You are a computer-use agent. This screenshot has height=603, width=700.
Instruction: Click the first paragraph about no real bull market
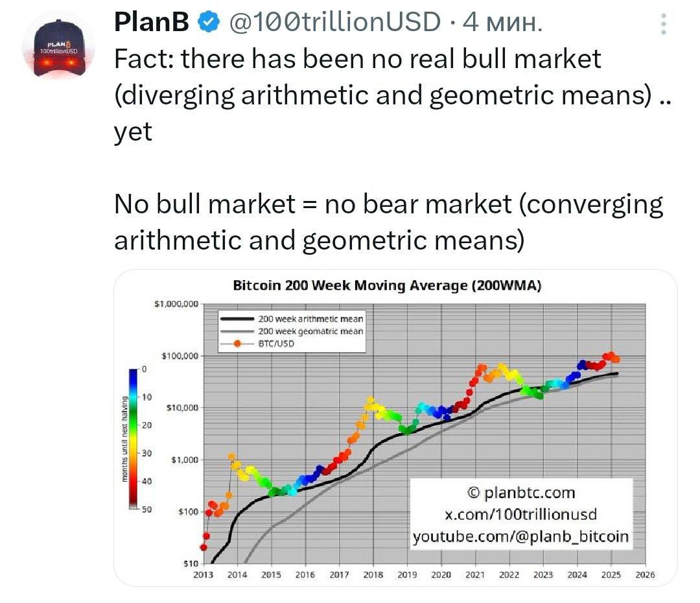(392, 95)
